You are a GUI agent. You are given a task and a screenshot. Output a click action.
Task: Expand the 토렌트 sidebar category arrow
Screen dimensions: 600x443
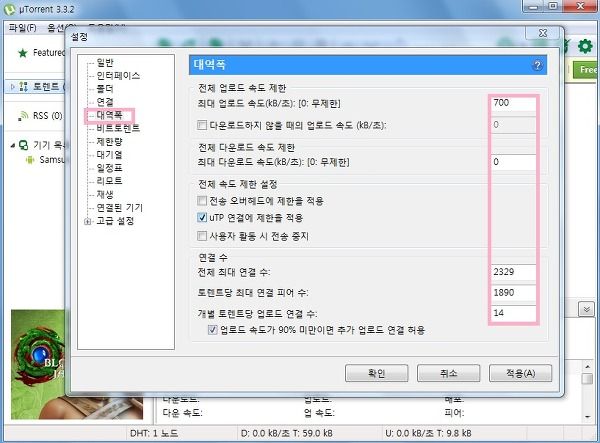click(x=12, y=87)
